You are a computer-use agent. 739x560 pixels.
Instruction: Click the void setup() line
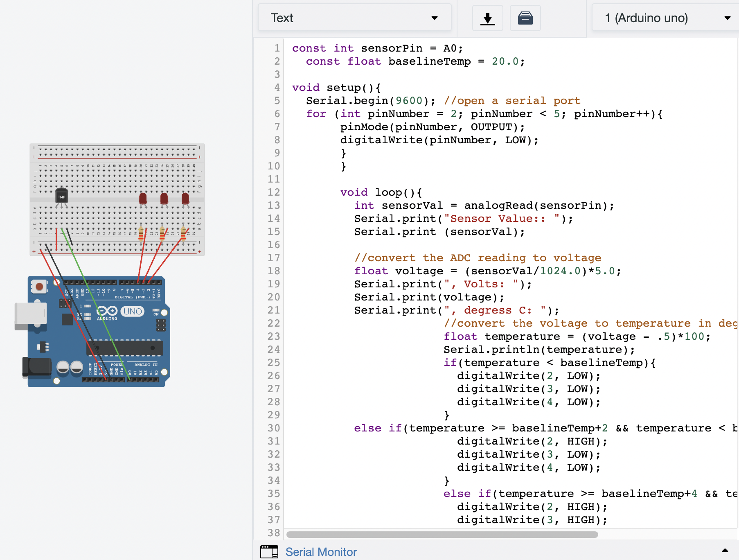click(336, 88)
